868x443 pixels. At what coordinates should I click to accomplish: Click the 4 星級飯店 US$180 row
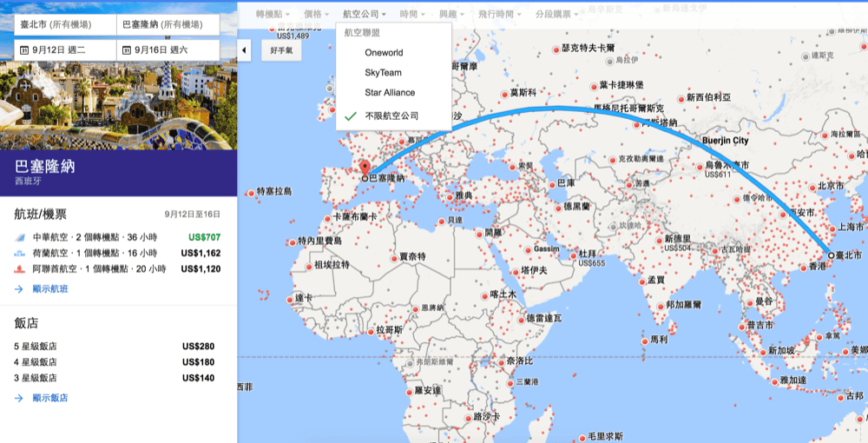click(115, 362)
